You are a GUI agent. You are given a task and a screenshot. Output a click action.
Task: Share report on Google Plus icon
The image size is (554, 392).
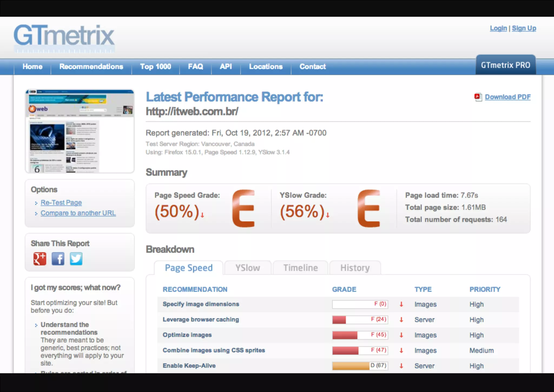(x=40, y=259)
